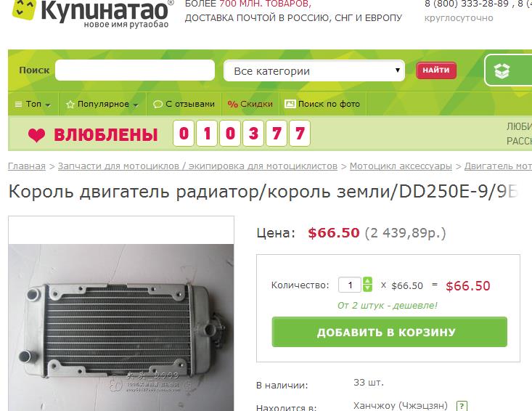Follow the Главная breadcrumb link
This screenshot has height=411, width=532.
coord(26,166)
